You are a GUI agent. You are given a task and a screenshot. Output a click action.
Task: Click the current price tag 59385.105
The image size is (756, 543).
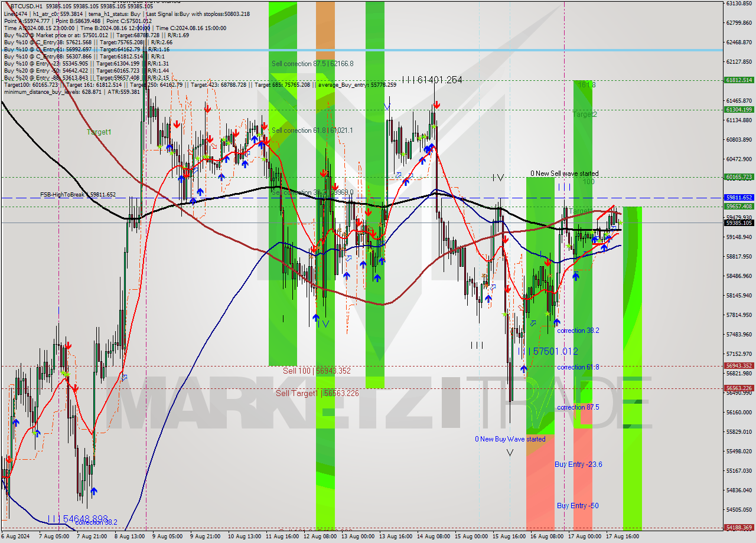coord(739,223)
